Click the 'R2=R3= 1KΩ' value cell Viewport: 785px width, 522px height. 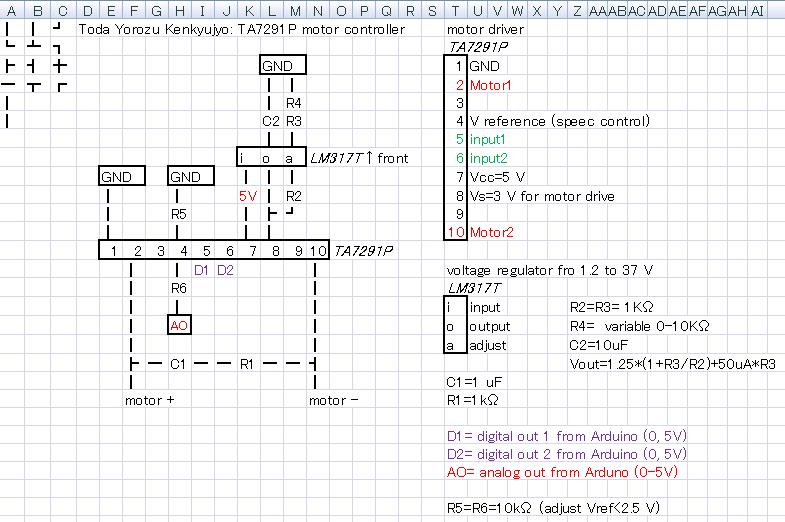tap(611, 307)
